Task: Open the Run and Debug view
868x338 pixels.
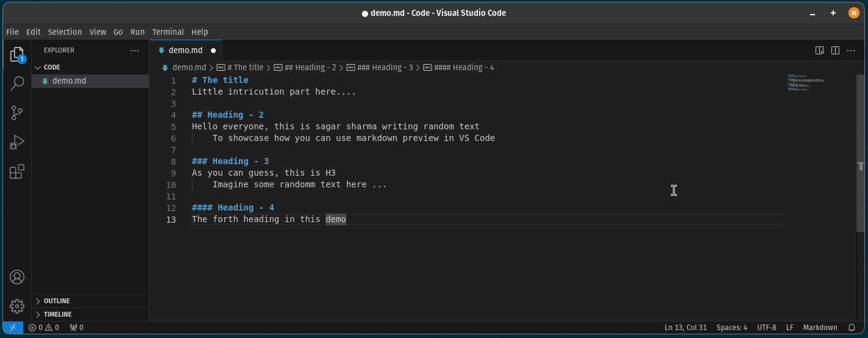Action: [17, 142]
